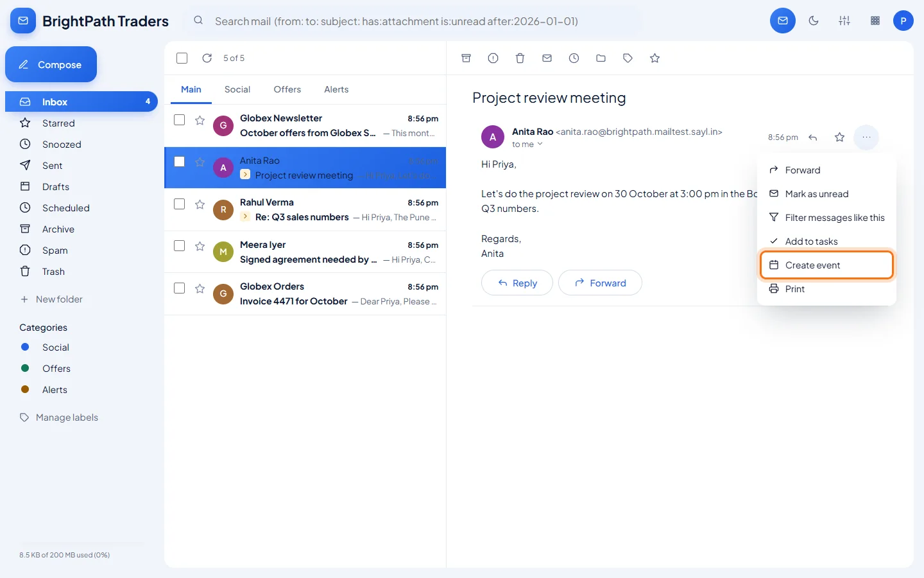Screen dimensions: 924x578
Task: Archive the open message from toolbar
Action: point(466,58)
